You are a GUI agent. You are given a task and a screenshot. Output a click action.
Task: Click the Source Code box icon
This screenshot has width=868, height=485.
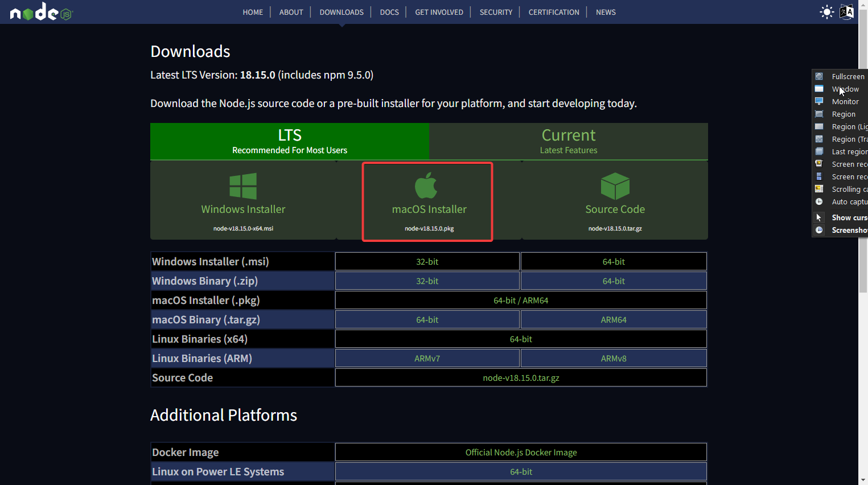click(x=615, y=186)
